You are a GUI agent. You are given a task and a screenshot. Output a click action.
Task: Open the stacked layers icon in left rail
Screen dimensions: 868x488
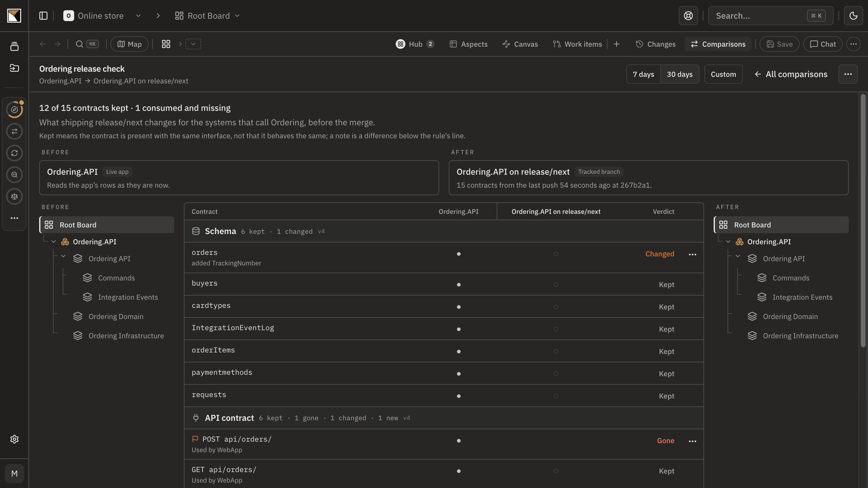[14, 46]
